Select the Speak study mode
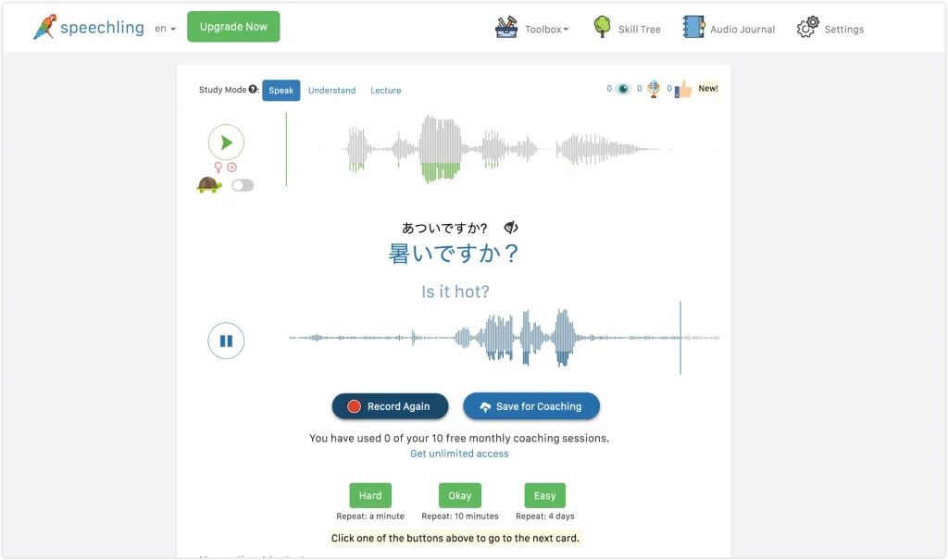 [x=281, y=90]
